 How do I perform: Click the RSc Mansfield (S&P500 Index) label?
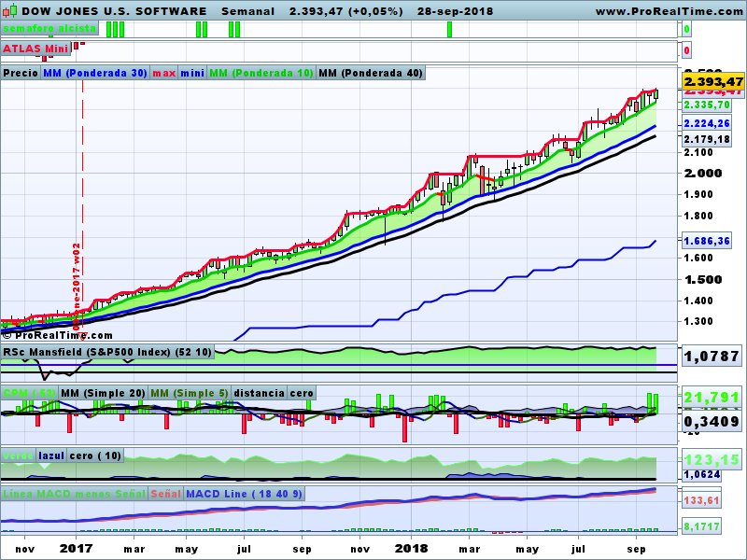[x=107, y=352]
